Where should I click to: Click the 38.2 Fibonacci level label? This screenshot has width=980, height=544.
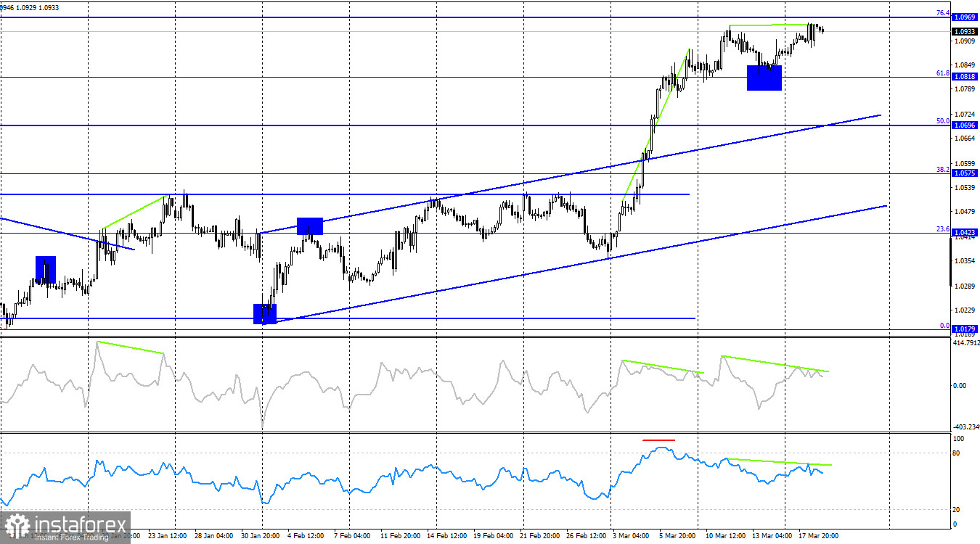(x=942, y=169)
